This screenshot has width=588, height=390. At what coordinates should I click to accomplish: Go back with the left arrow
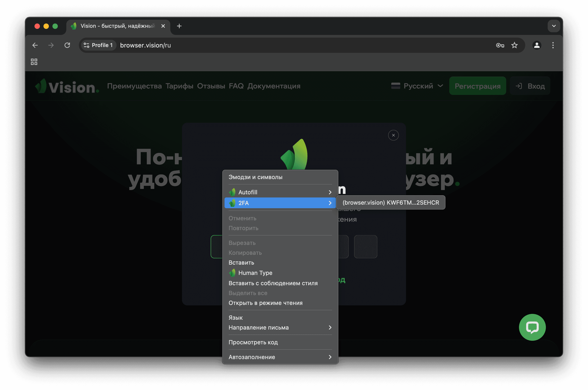click(x=35, y=45)
